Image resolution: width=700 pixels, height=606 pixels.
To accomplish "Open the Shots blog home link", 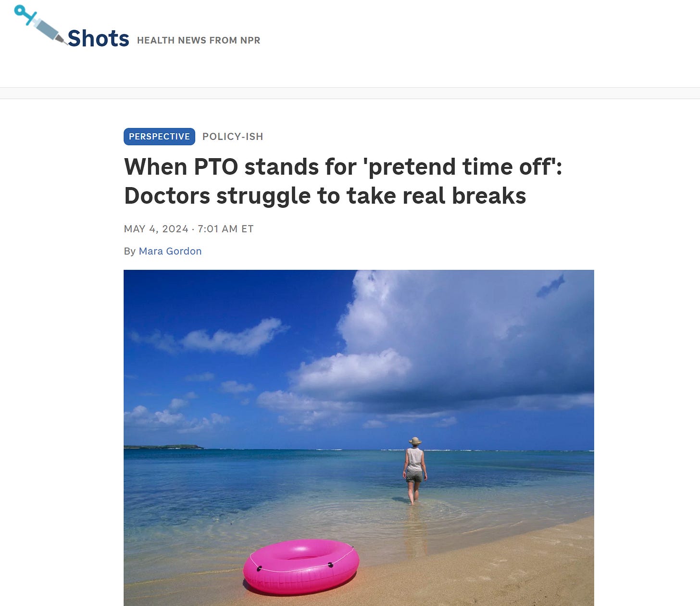I will pos(99,38).
